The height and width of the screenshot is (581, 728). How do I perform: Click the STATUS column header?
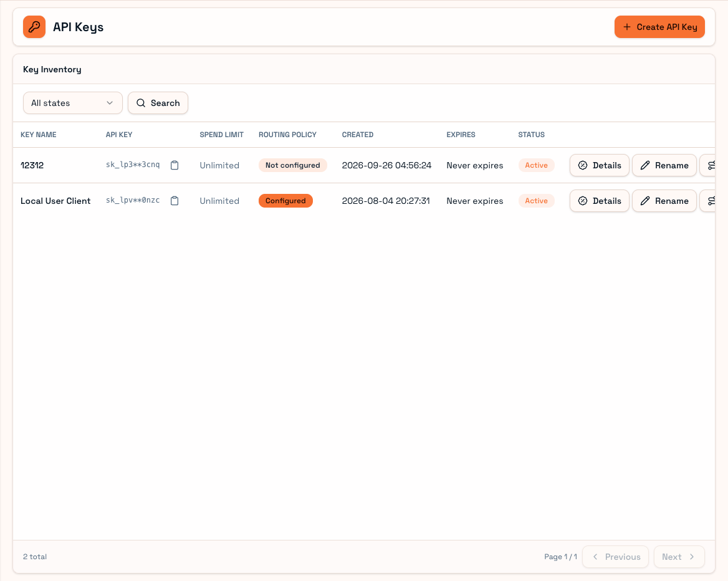(532, 135)
